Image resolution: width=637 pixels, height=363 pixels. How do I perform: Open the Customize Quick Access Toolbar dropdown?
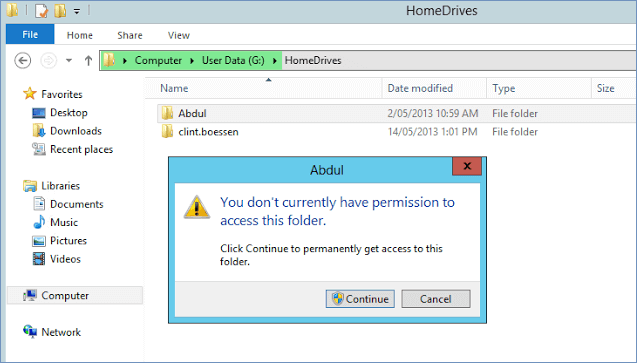pyautogui.click(x=77, y=11)
